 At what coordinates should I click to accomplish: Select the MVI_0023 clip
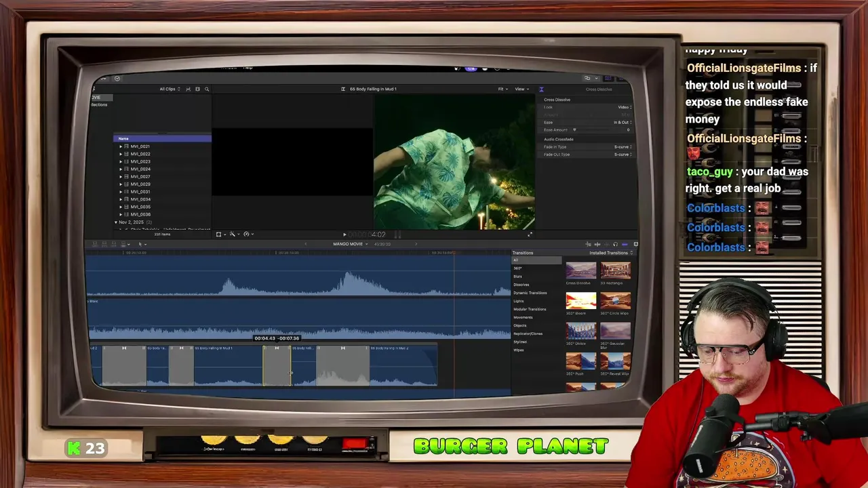[140, 161]
